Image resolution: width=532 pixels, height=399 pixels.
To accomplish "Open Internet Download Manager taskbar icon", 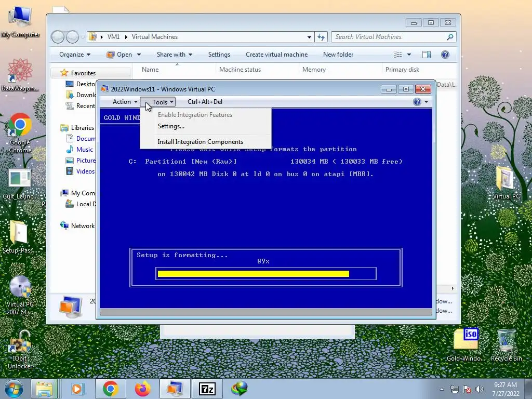I will 240,389.
